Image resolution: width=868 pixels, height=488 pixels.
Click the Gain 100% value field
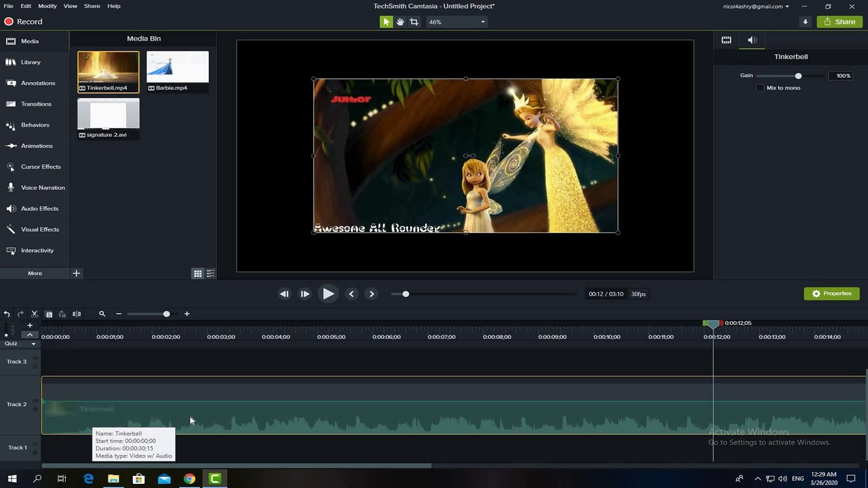click(840, 76)
